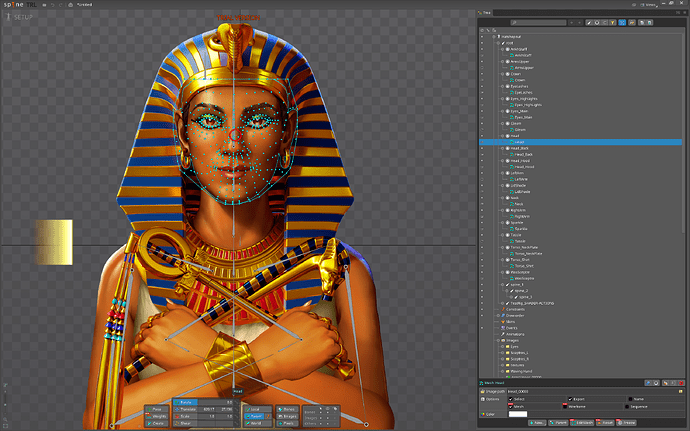Image resolution: width=690 pixels, height=431 pixels.
Task: Click the copy icon in tree toolbar
Action: 642,22
